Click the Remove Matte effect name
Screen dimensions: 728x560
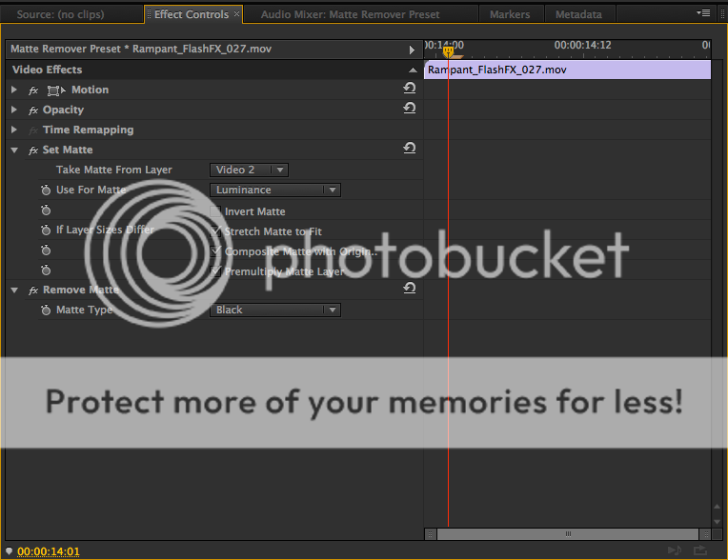click(x=81, y=290)
